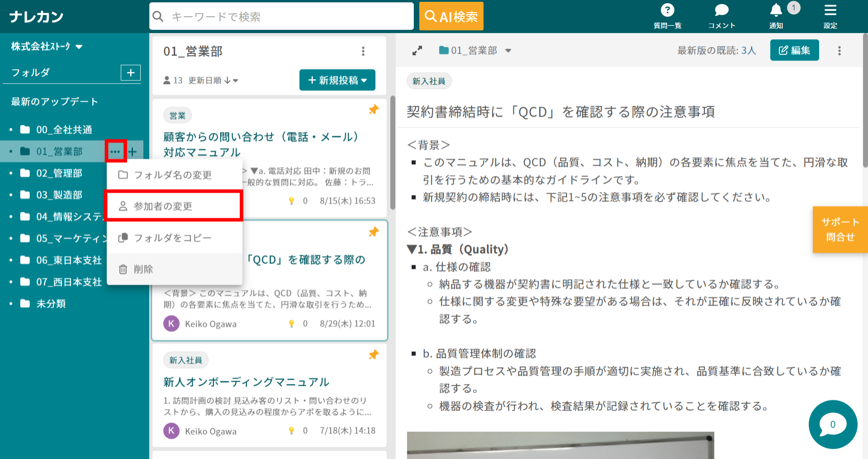Image resolution: width=868 pixels, height=459 pixels.
Task: Toggle pin on 新人オンボーディングマニュアル post
Action: (x=374, y=355)
